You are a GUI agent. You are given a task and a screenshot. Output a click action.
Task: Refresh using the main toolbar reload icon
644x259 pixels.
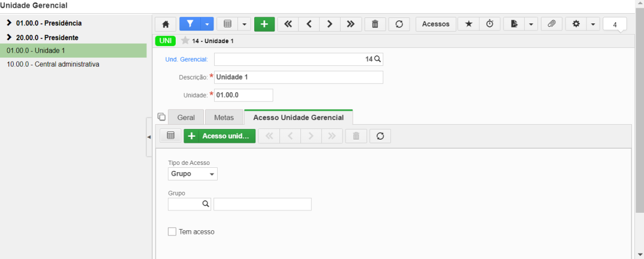click(x=399, y=24)
